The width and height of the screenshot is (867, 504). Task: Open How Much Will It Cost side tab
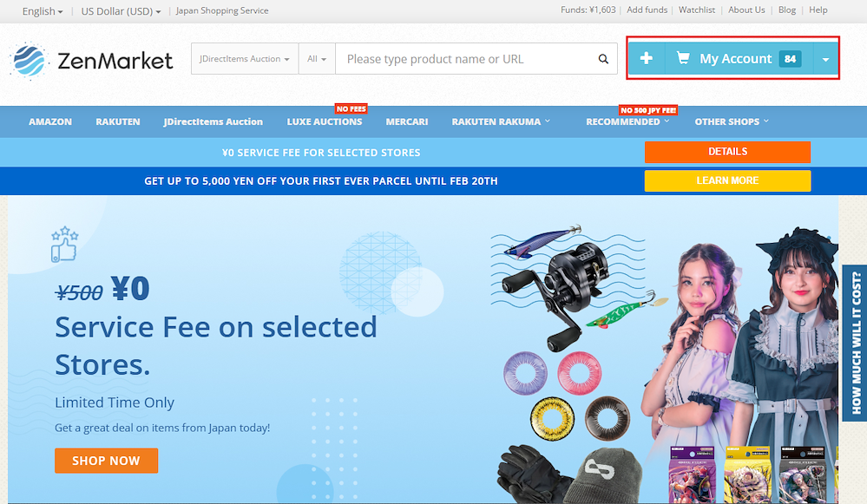[855, 343]
